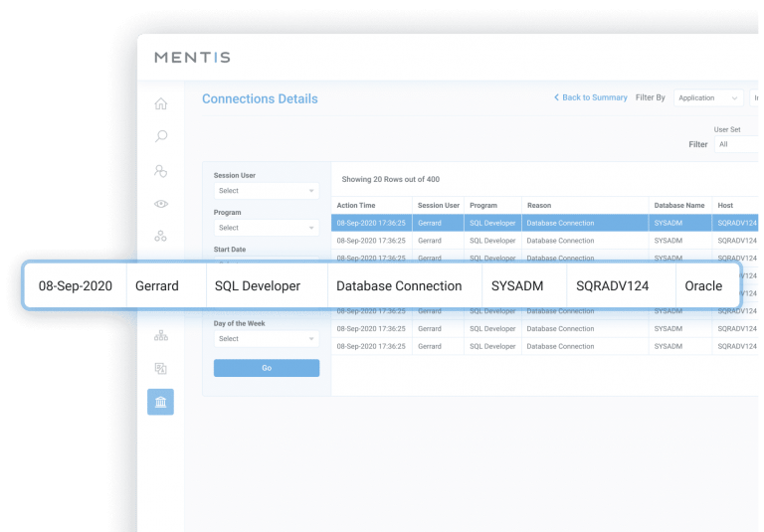
Task: Expand the Session User dropdown
Action: [x=266, y=191]
